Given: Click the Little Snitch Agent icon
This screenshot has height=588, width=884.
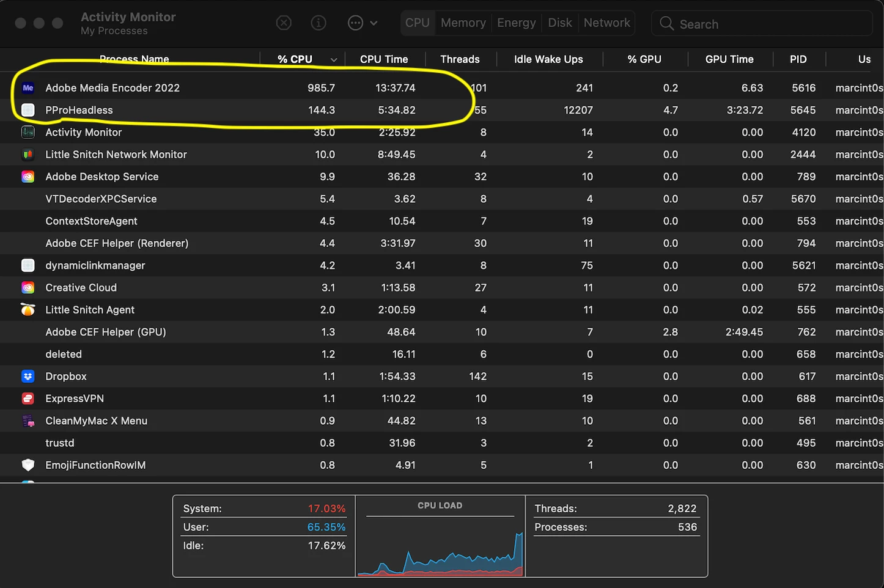Looking at the screenshot, I should point(28,310).
